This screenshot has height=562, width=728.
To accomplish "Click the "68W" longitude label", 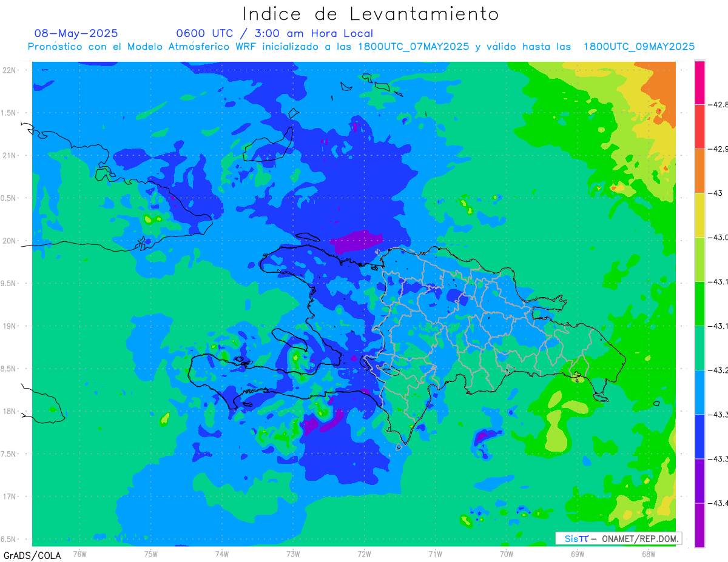I will (x=649, y=554).
